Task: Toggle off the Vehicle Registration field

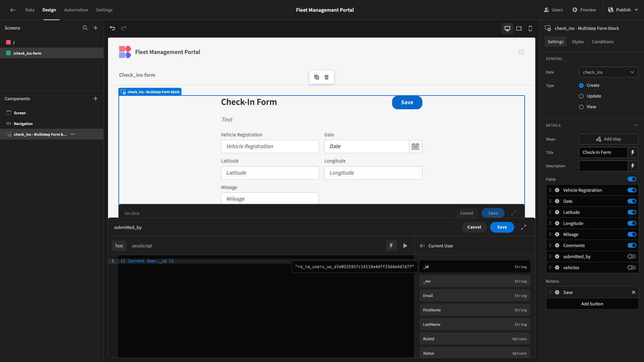Action: point(632,190)
